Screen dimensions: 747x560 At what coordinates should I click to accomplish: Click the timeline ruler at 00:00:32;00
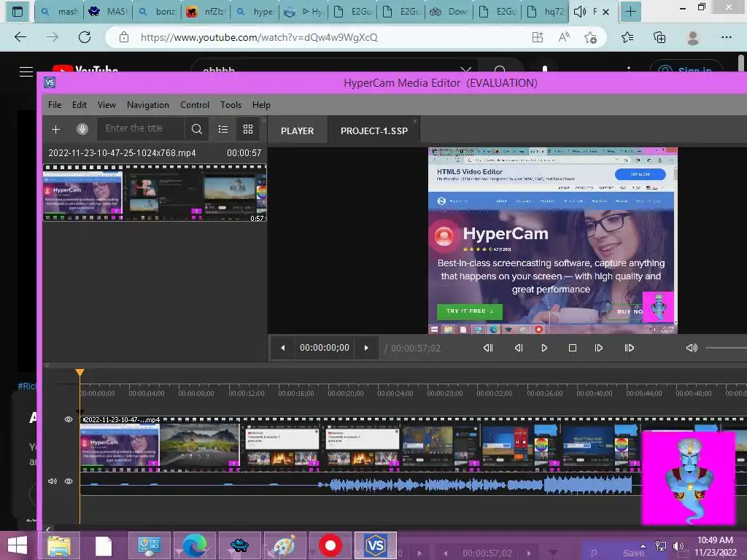click(494, 393)
